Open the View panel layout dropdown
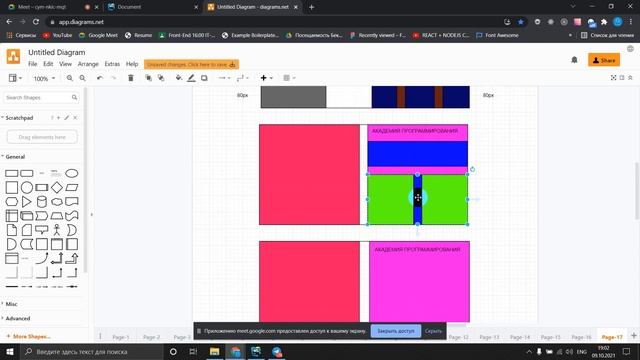640x360 pixels. 15,78
